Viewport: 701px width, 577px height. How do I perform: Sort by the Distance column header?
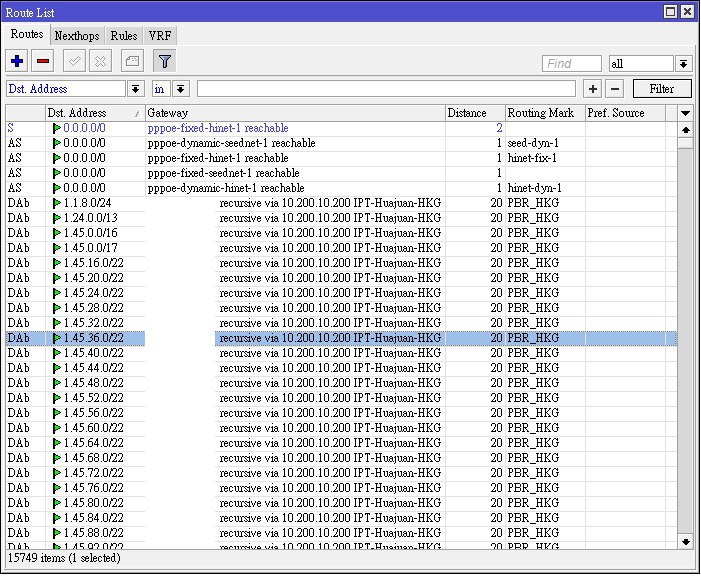(x=474, y=113)
